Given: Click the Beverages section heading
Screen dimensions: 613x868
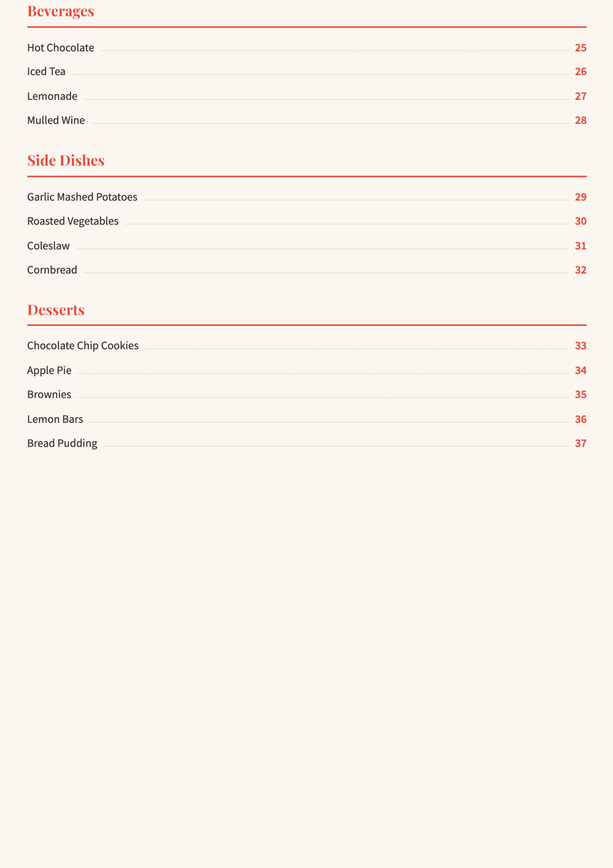Looking at the screenshot, I should pos(60,11).
